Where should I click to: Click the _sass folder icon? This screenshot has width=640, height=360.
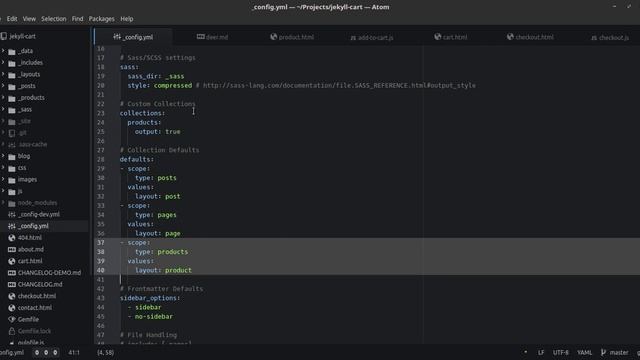click(12, 110)
